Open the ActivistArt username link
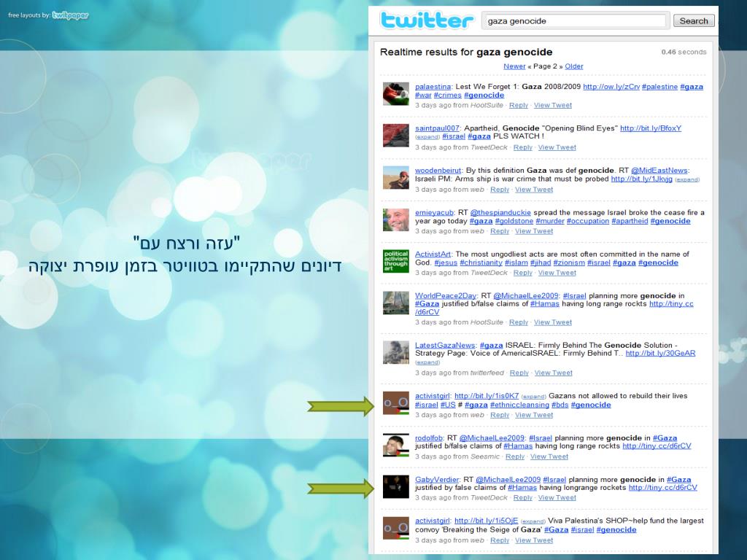The width and height of the screenshot is (747, 560). coord(433,254)
